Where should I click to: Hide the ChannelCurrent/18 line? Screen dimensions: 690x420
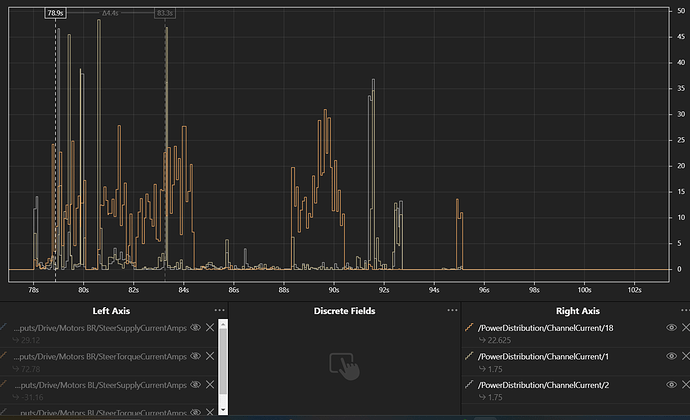coord(671,328)
